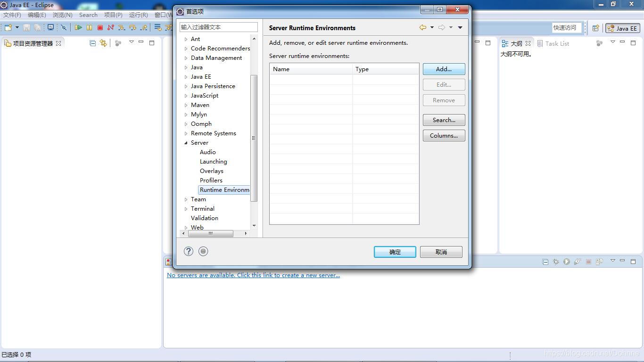Toggle Skip All Breakpoints icon
The image size is (644, 362).
64,28
